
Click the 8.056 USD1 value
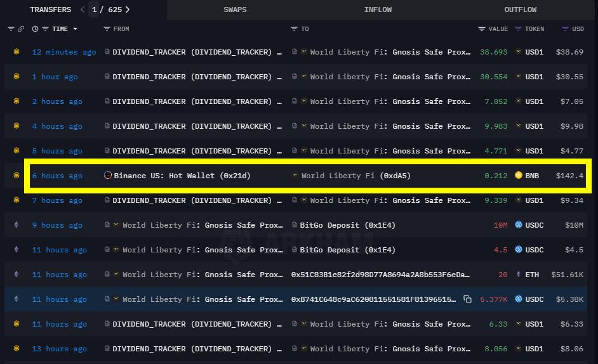point(496,349)
